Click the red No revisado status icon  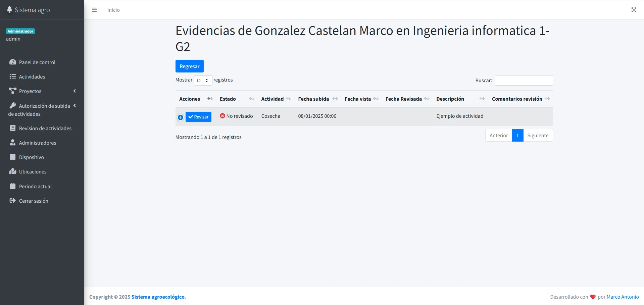(222, 116)
